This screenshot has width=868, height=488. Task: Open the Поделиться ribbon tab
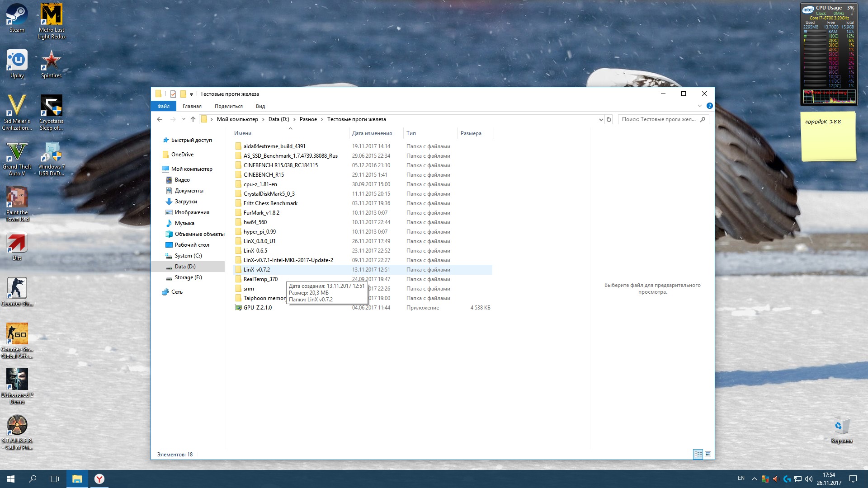[x=228, y=106]
